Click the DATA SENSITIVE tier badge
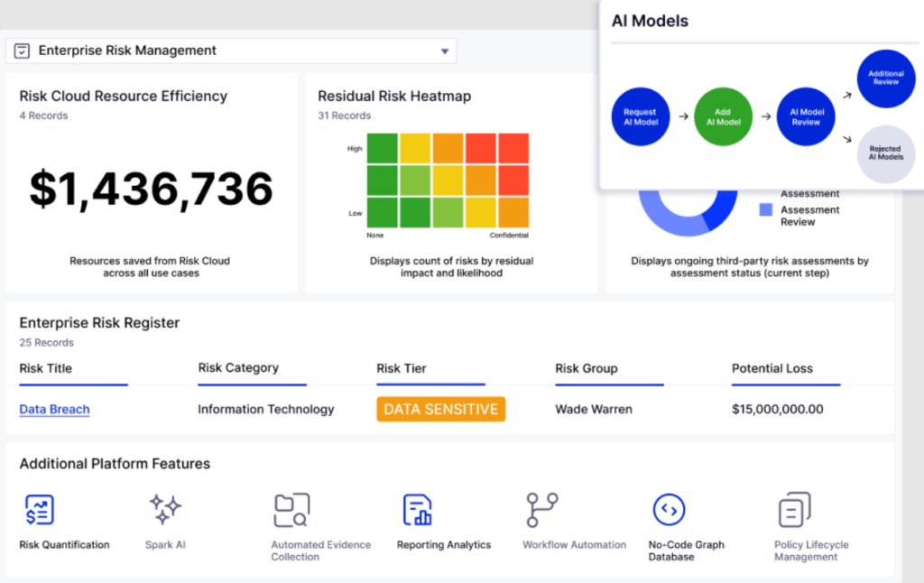The height and width of the screenshot is (583, 924). click(441, 409)
